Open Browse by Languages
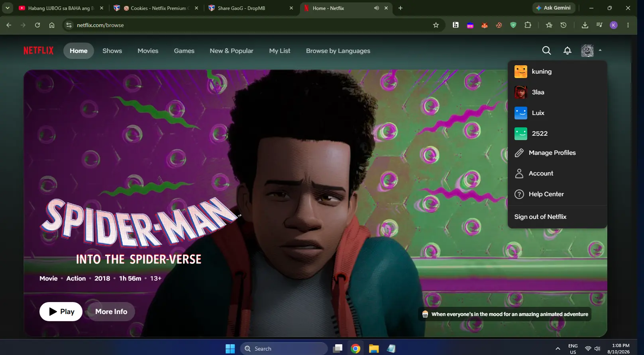This screenshot has width=644, height=355. [338, 51]
